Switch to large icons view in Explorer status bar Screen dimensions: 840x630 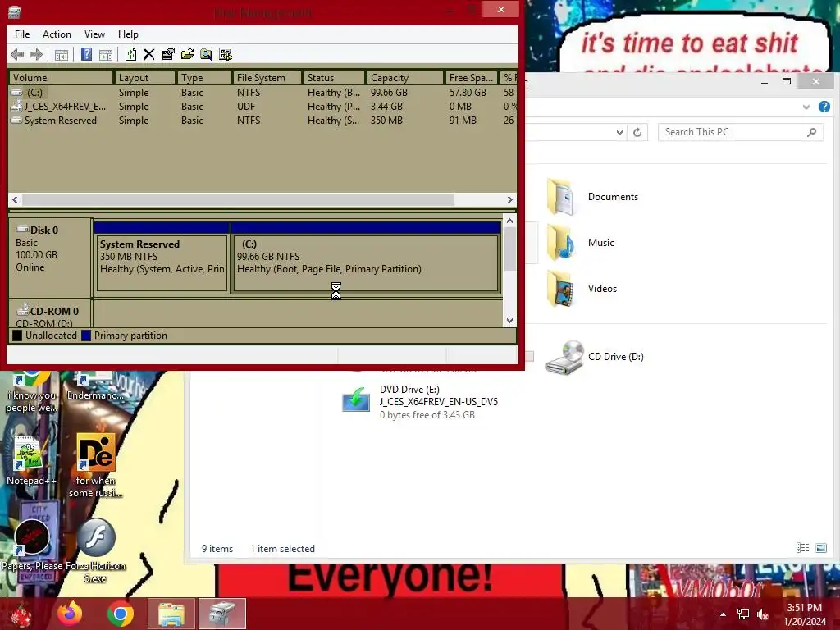[820, 547]
